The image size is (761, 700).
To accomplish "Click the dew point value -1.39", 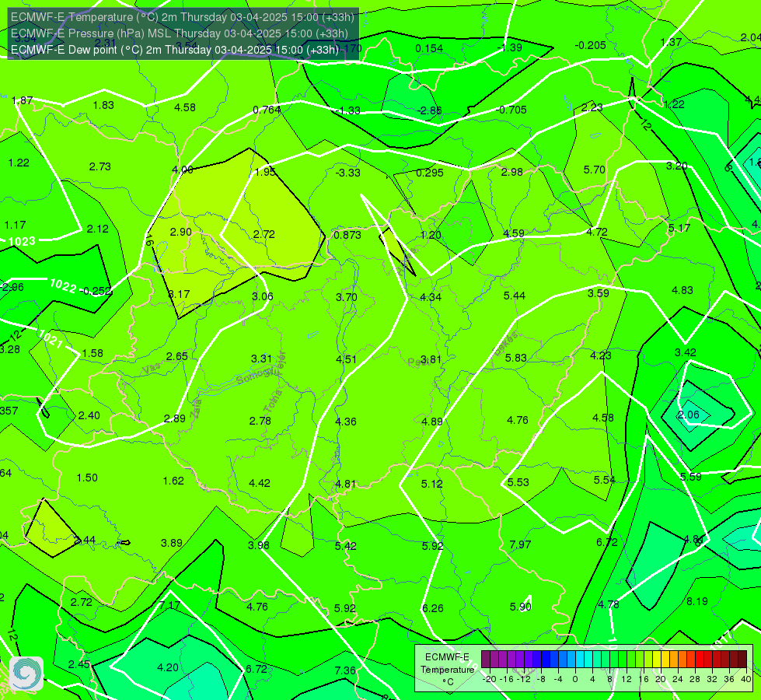I will click(x=510, y=47).
